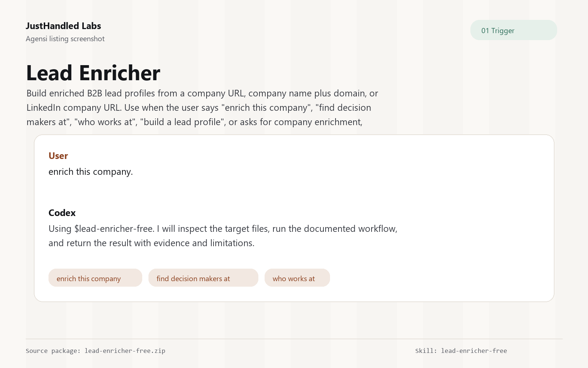
Task: Select the "who works at" chip
Action: coord(297,278)
